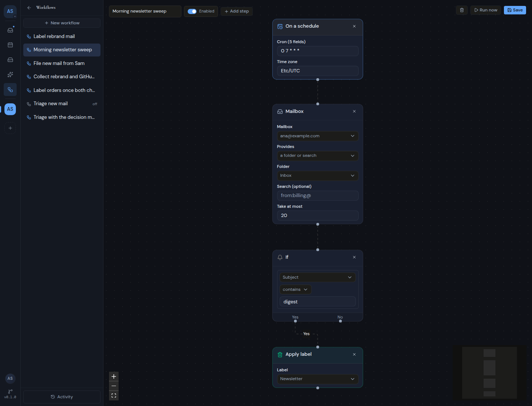
Task: Click the canvas minimap
Action: click(x=490, y=373)
